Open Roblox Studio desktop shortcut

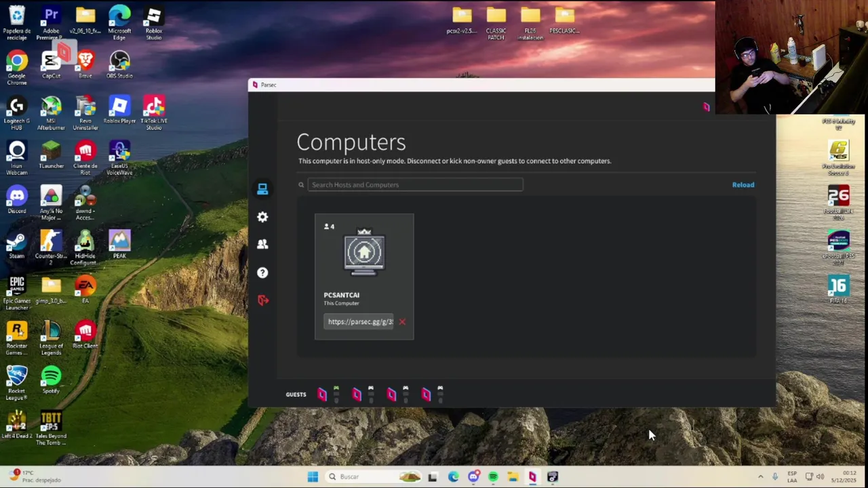(x=154, y=22)
